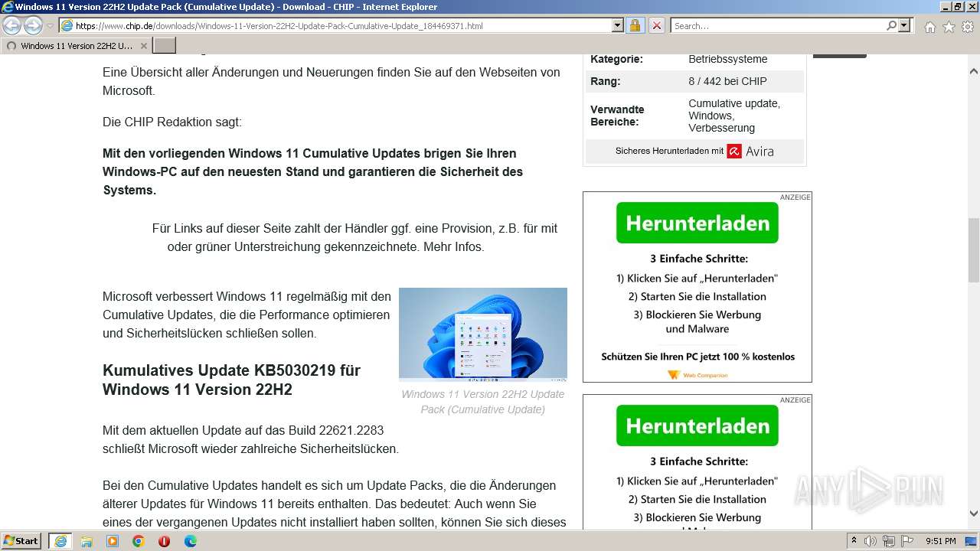Open Action Center flag tray icon
This screenshot has height=551, width=980.
pos(909,541)
